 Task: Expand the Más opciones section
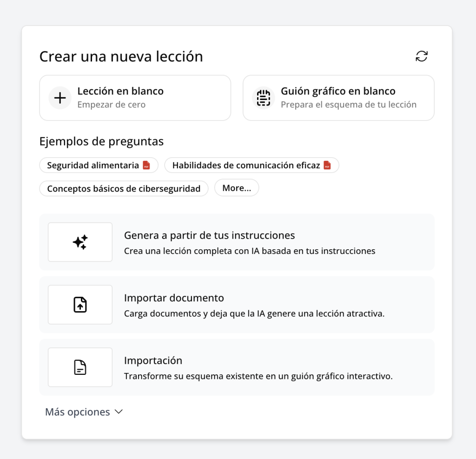78,412
